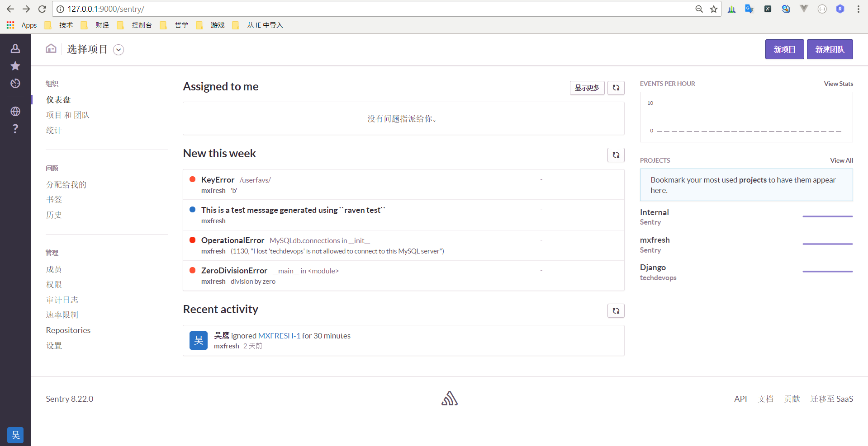Expand the 选择项目 project dropdown
The width and height of the screenshot is (868, 446).
tap(119, 50)
